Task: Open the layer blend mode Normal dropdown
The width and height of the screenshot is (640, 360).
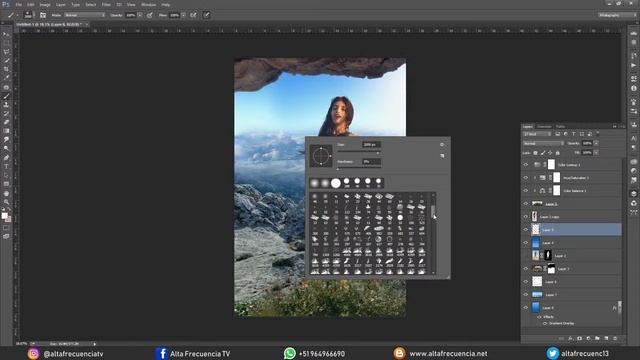Action: pyautogui.click(x=543, y=143)
